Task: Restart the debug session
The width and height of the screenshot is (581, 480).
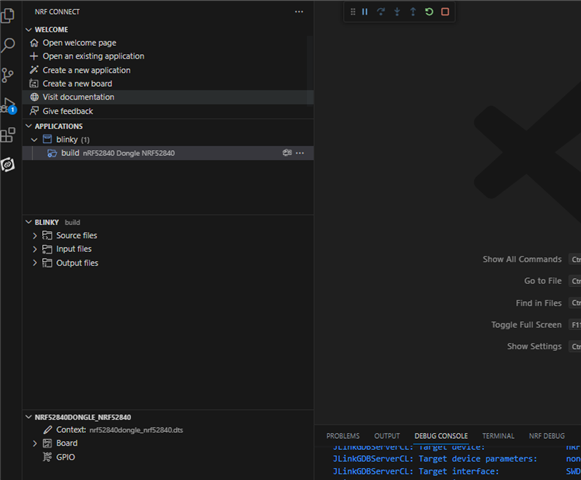Action: coord(429,12)
